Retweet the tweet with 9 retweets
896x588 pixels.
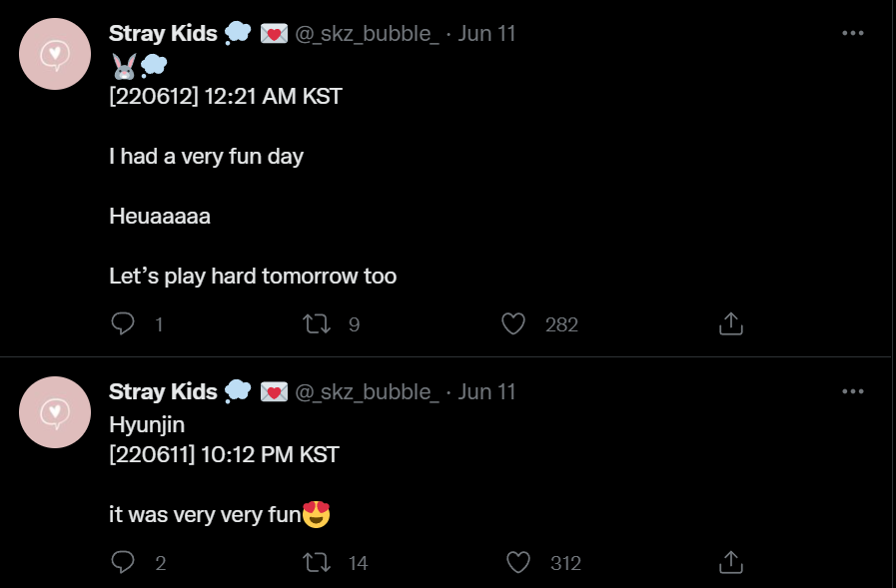coord(316,323)
